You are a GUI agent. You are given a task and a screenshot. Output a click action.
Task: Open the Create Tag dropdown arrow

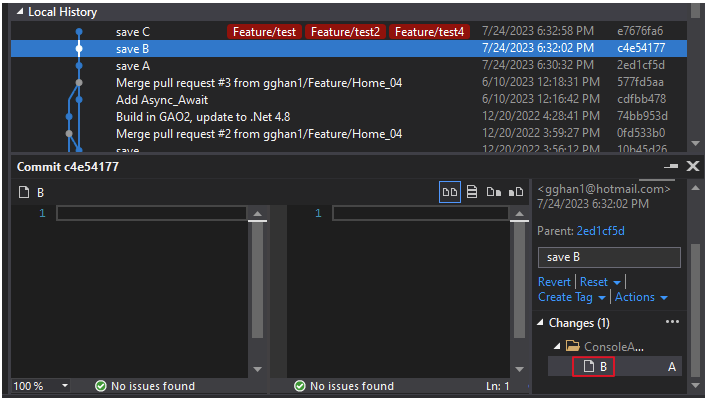[602, 298]
